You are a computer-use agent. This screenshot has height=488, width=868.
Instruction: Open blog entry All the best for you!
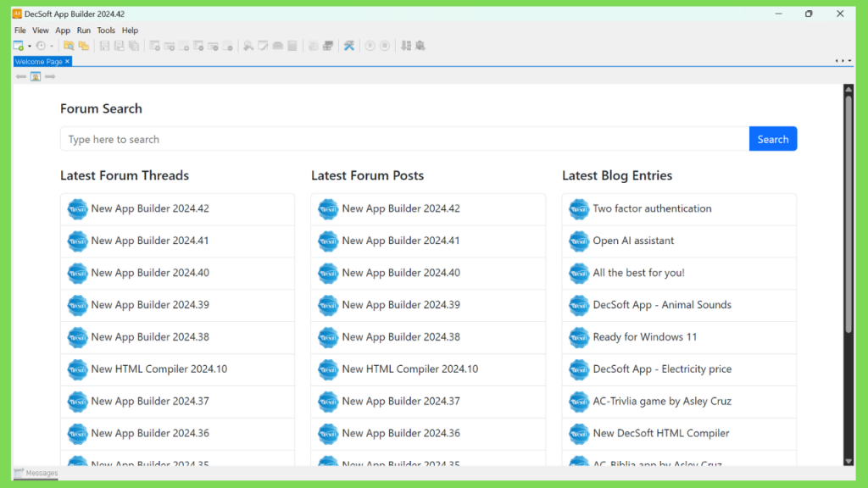click(x=638, y=273)
